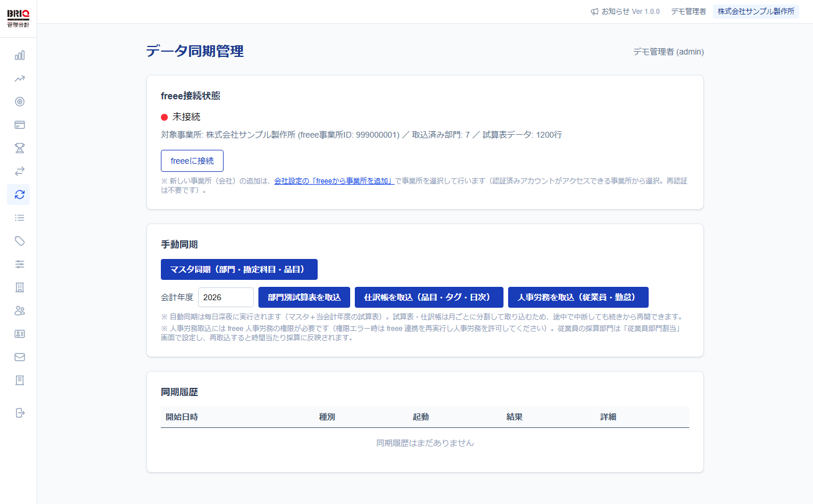
Task: Focus the 会計年度 2026 input field
Action: (226, 297)
